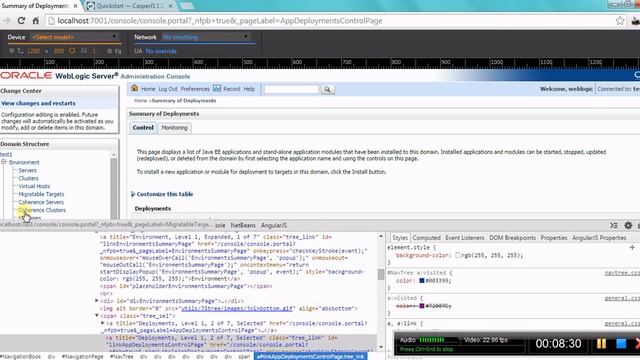Collapse the Environment tree node
640x360 pixels.
(x=4, y=162)
